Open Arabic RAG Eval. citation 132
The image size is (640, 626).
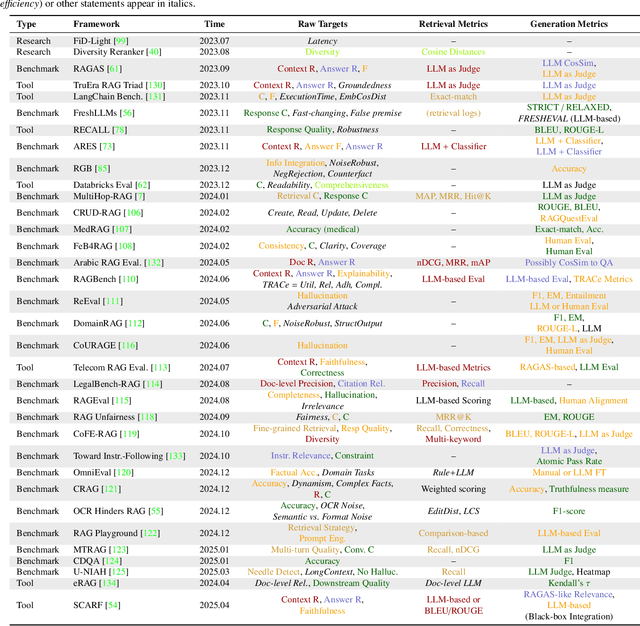pyautogui.click(x=155, y=262)
